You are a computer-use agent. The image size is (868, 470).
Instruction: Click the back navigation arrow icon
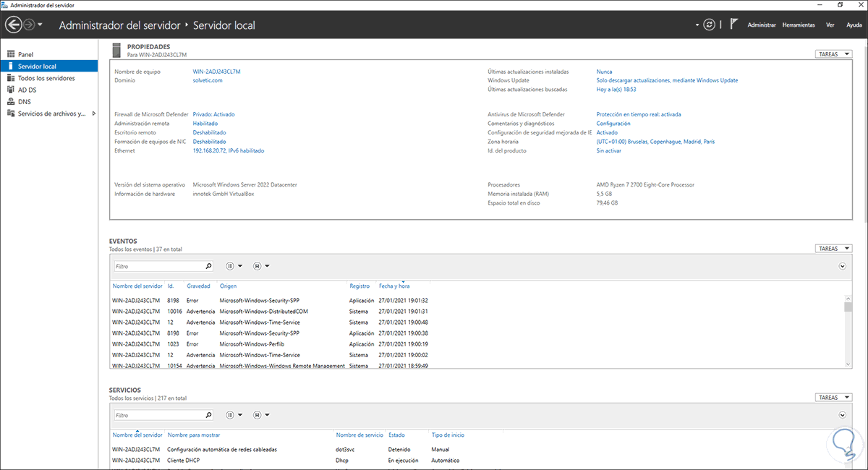(x=14, y=25)
